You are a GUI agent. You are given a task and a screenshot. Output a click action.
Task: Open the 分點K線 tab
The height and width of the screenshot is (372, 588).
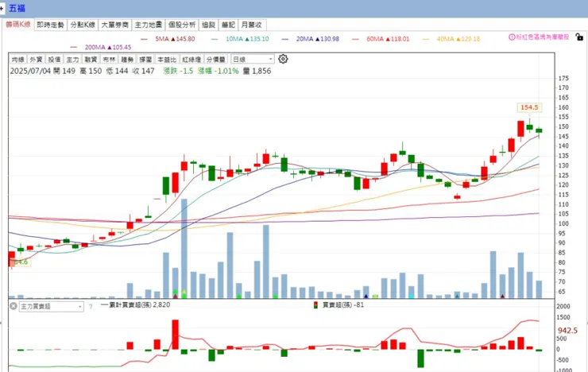(x=83, y=25)
